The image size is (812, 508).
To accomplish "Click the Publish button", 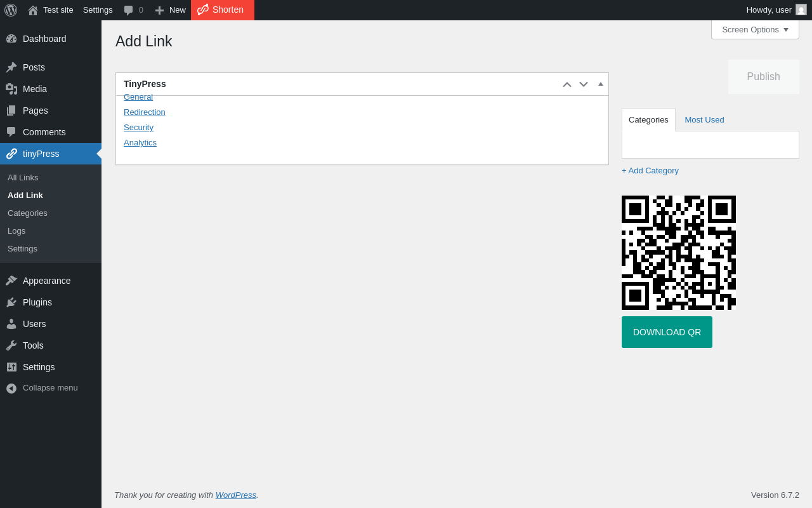I will 764,77.
